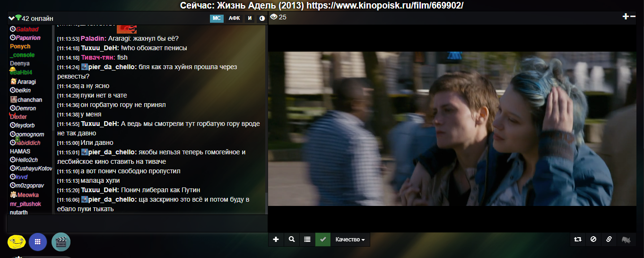Shrink the video player with the minus icon
This screenshot has height=258, width=644.
coord(633,16)
